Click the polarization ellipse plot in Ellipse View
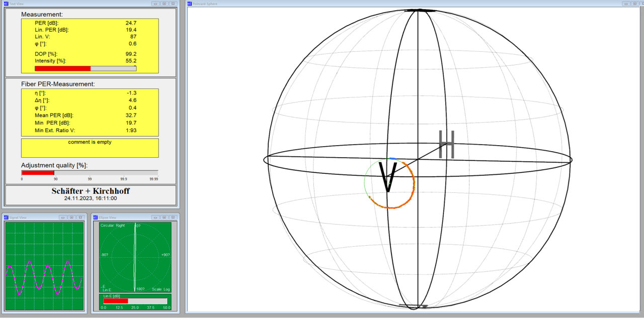The width and height of the screenshot is (644, 321). pyautogui.click(x=135, y=257)
